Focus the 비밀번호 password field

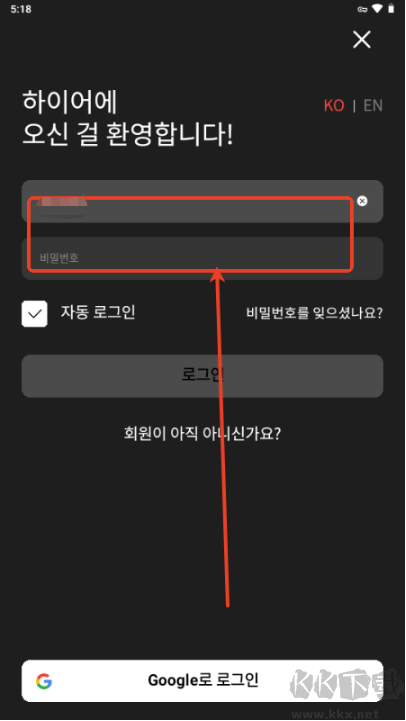pos(202,258)
